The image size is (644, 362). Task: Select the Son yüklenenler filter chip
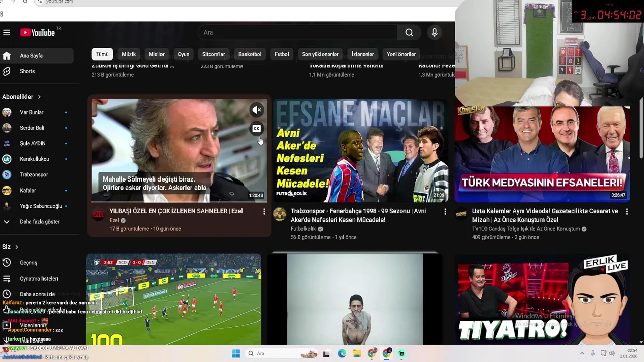tap(320, 54)
